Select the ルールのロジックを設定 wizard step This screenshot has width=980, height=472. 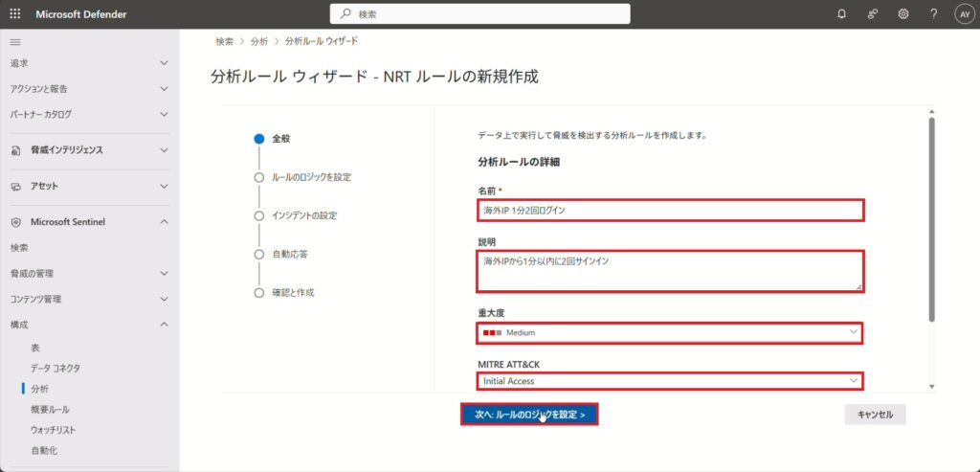[x=318, y=177]
